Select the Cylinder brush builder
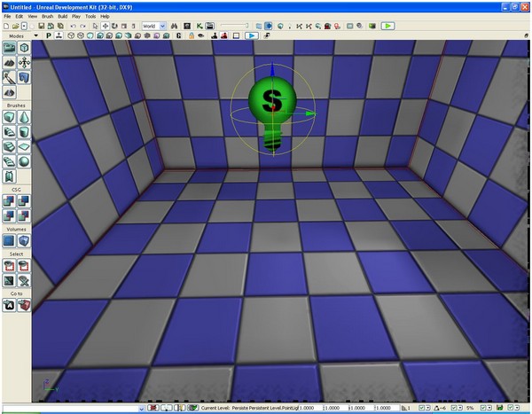 [x=24, y=132]
